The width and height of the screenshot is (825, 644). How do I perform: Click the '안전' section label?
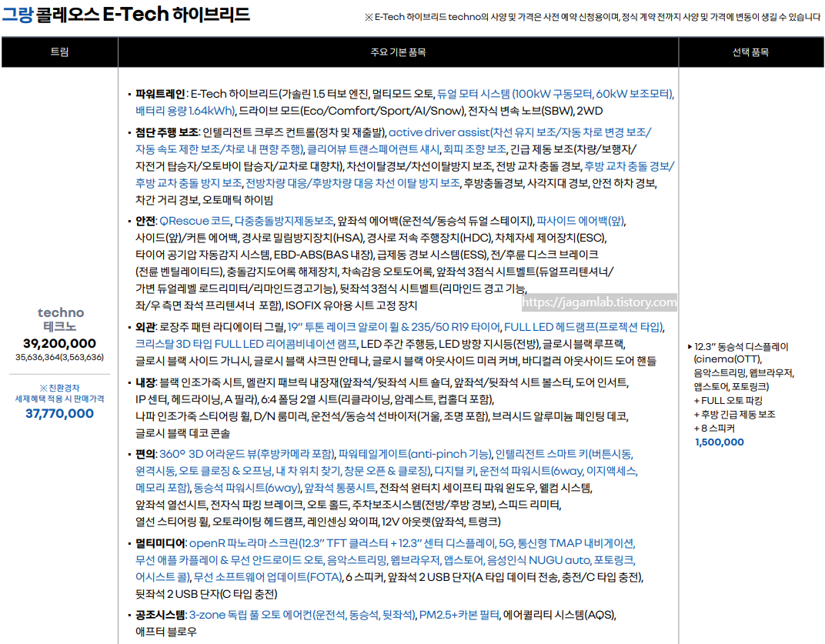pos(145,221)
